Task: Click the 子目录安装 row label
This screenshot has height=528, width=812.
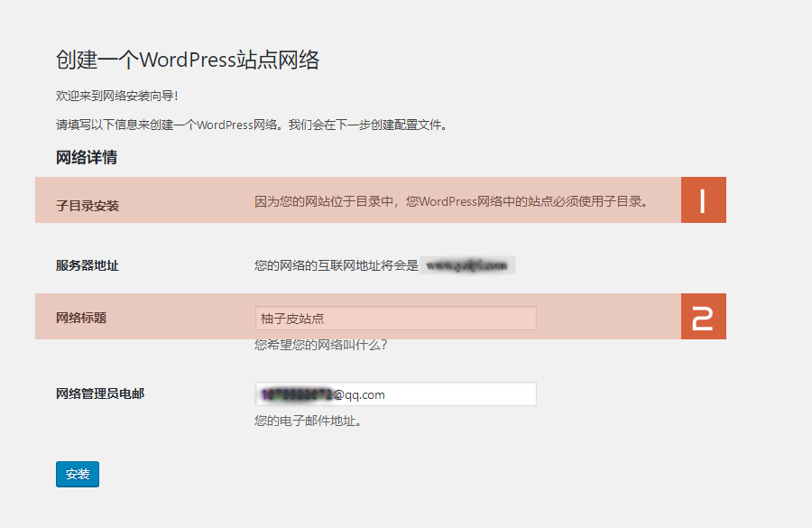Action: (x=88, y=206)
